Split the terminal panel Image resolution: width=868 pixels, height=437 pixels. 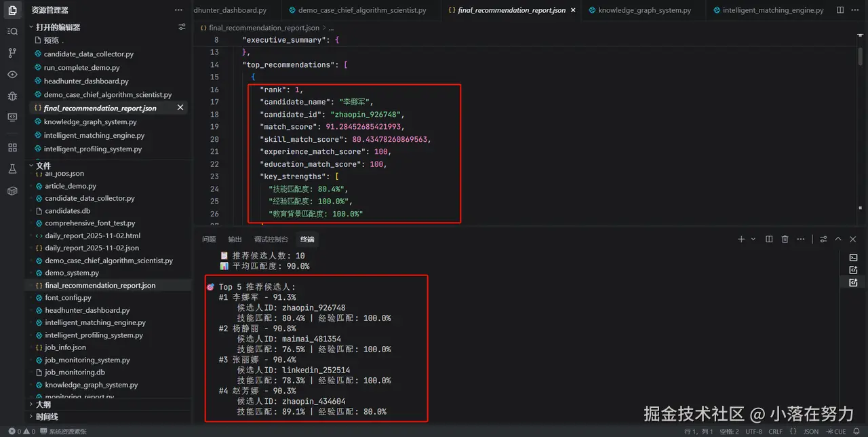[x=769, y=239]
